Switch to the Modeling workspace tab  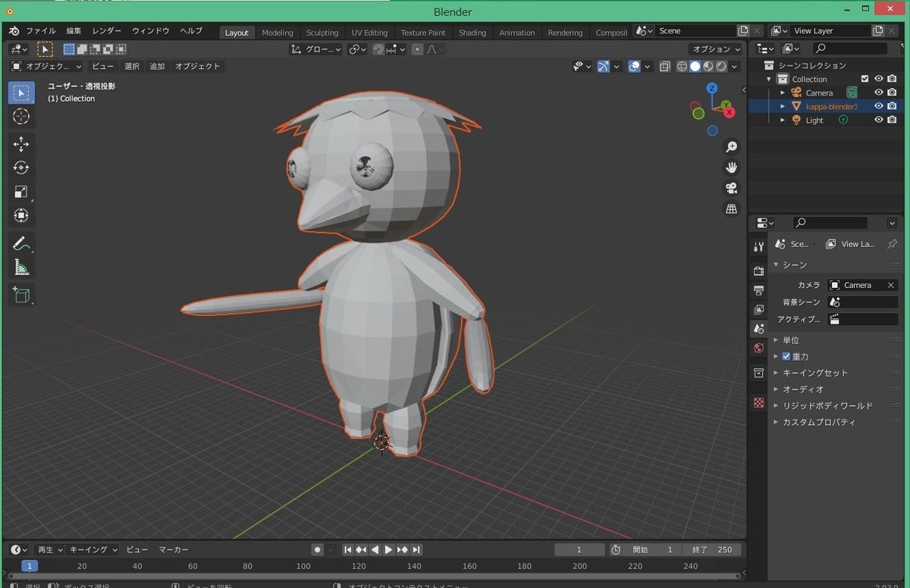point(278,33)
